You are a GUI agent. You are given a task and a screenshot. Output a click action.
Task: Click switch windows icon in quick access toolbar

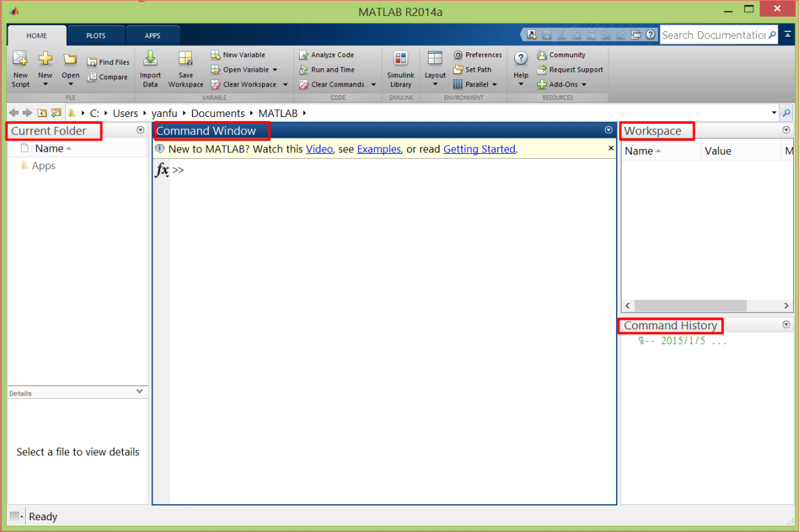[636, 35]
